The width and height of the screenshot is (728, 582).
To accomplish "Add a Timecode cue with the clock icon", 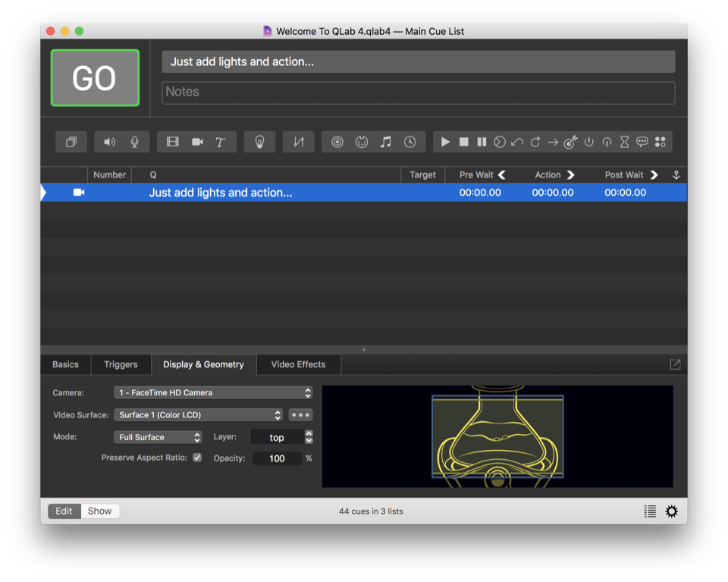I will (x=409, y=142).
